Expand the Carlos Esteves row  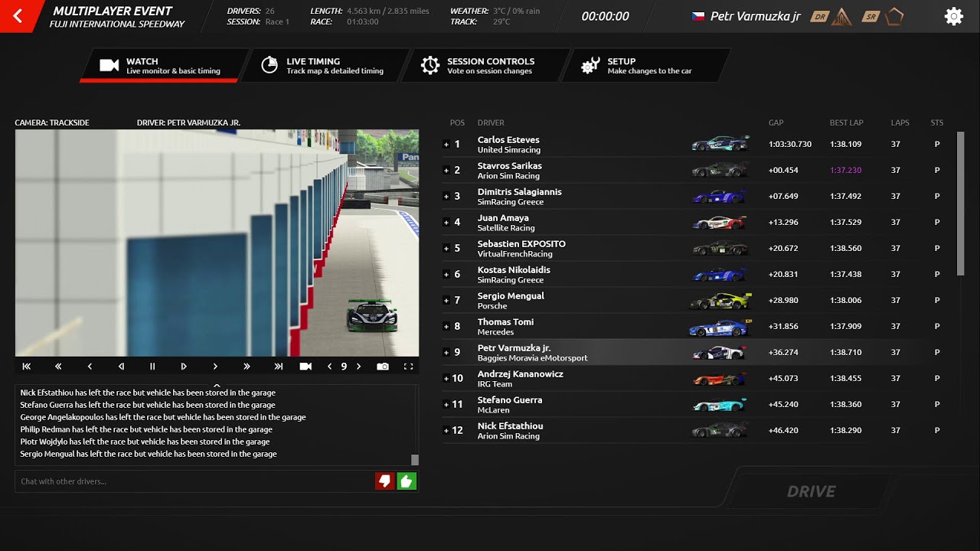point(446,145)
